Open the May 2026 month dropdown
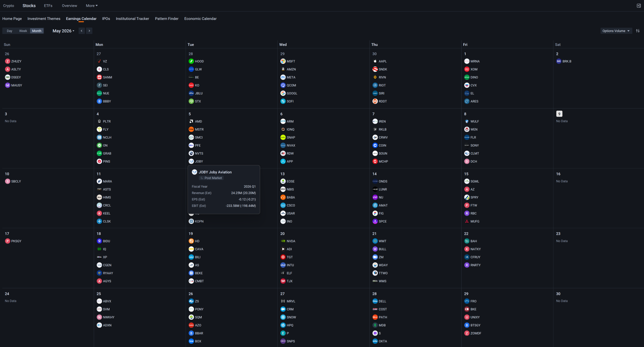 [63, 31]
